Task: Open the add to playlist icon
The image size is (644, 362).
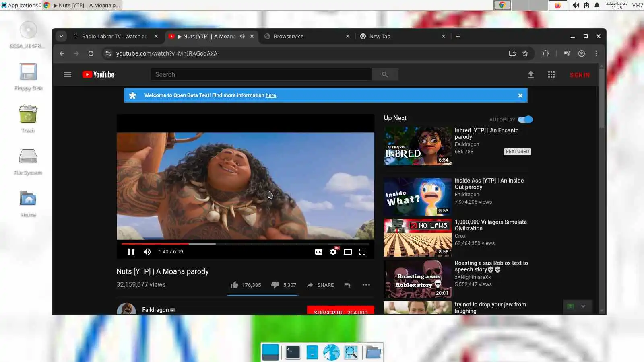Action: (x=348, y=285)
